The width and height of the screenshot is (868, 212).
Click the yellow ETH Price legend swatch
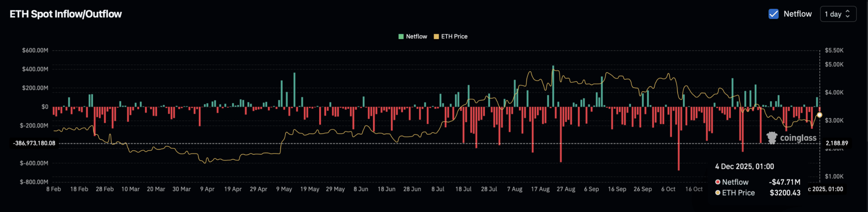click(436, 36)
